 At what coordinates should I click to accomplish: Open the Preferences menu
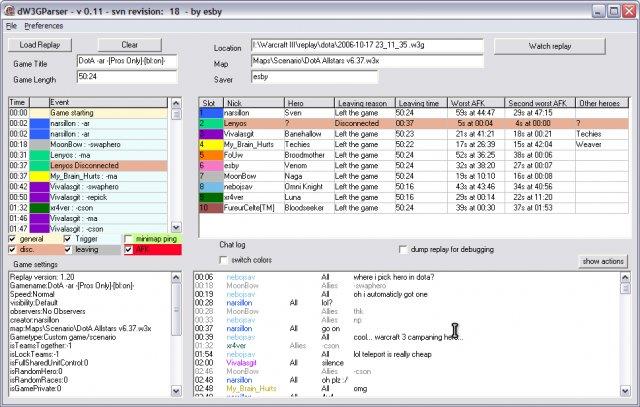point(43,24)
